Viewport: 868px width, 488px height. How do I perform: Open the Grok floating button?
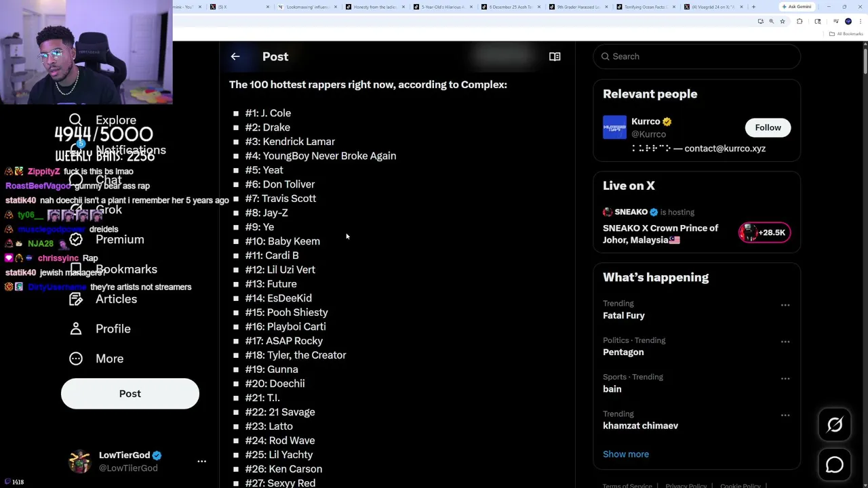tap(835, 425)
